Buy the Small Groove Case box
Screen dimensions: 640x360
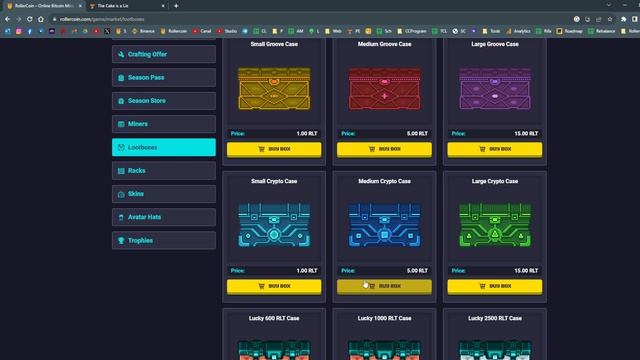[x=274, y=149]
